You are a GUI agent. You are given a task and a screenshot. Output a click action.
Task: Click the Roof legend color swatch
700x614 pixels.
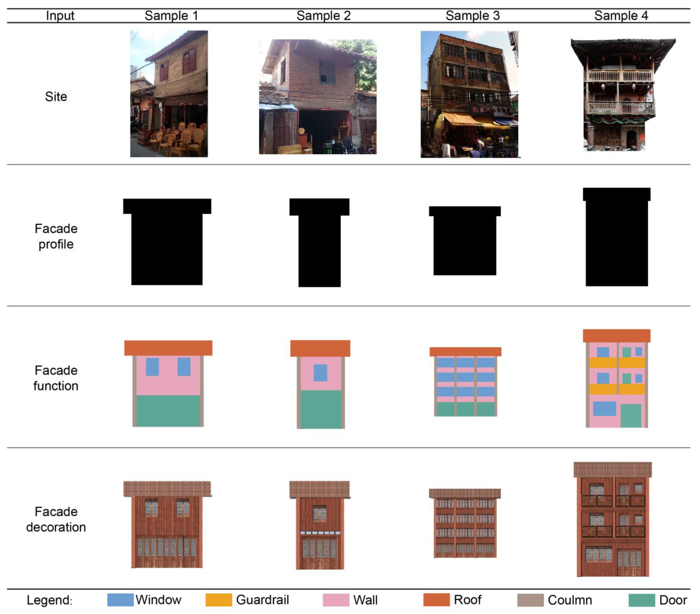pos(436,600)
